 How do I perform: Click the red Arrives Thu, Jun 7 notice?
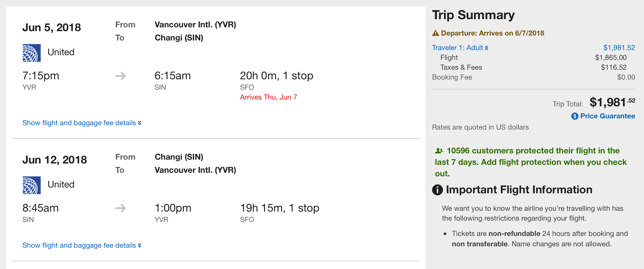click(268, 97)
